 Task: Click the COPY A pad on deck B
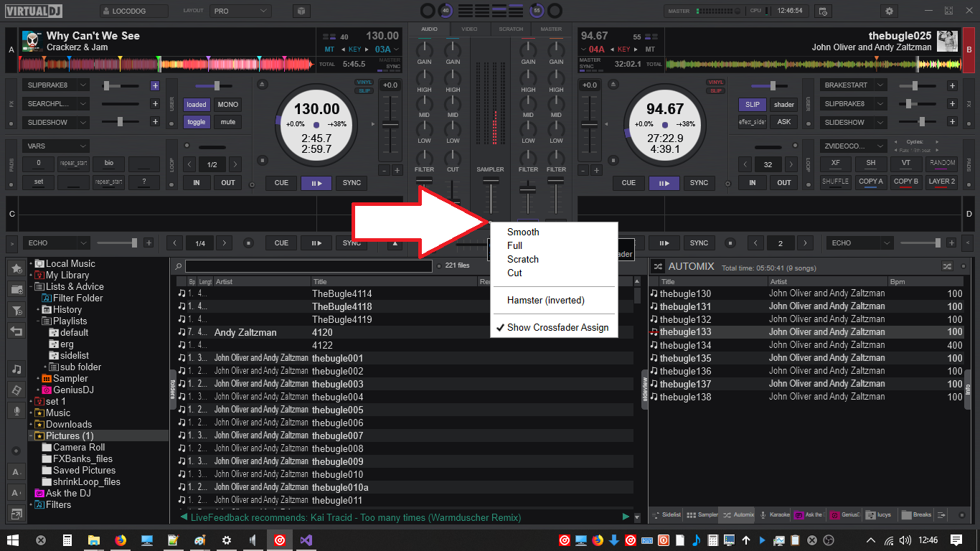[870, 182]
